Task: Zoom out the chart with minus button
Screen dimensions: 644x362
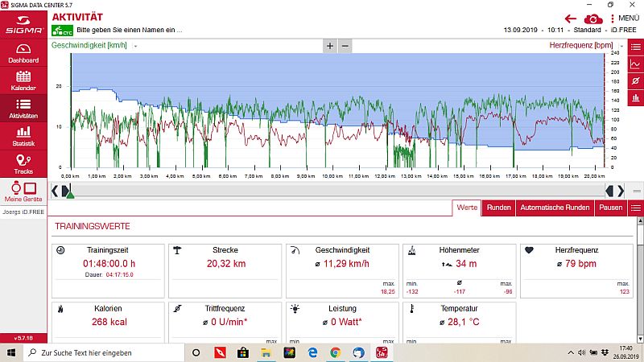Action: (x=345, y=46)
